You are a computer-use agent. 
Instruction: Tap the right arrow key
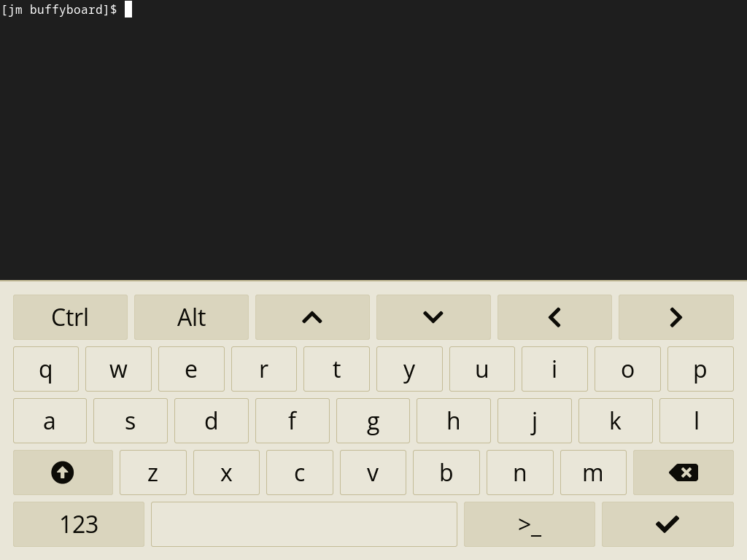[676, 317]
